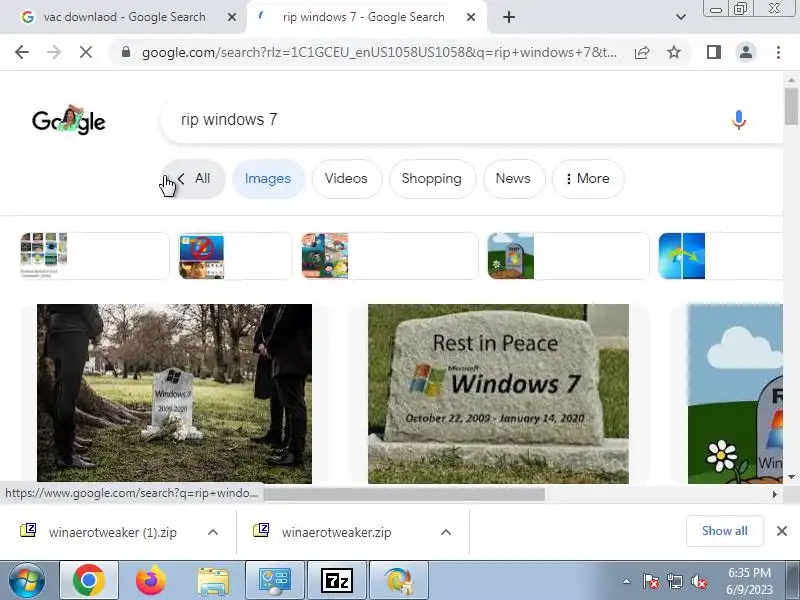Open the muted volume tray icon
800x600 pixels.
click(698, 581)
